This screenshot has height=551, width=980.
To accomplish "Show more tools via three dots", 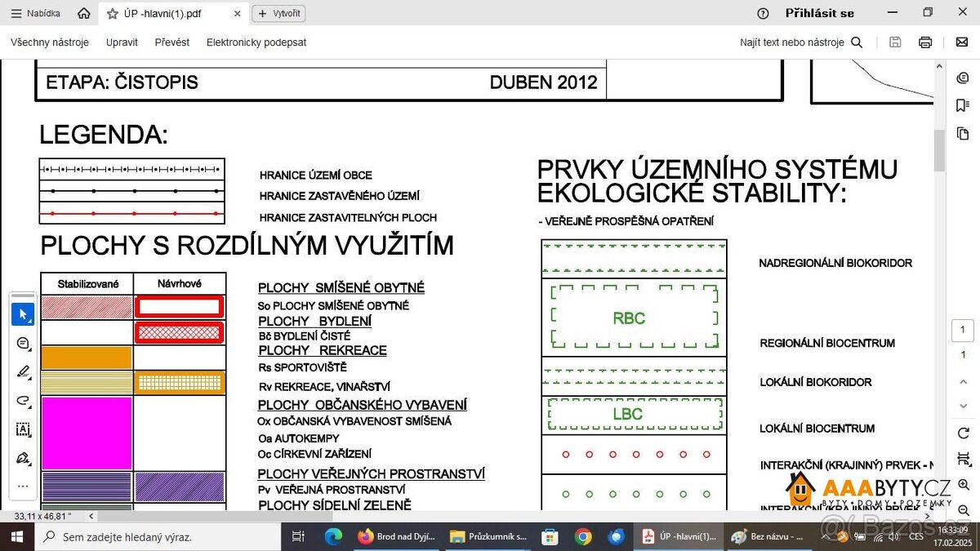I will coord(23,486).
